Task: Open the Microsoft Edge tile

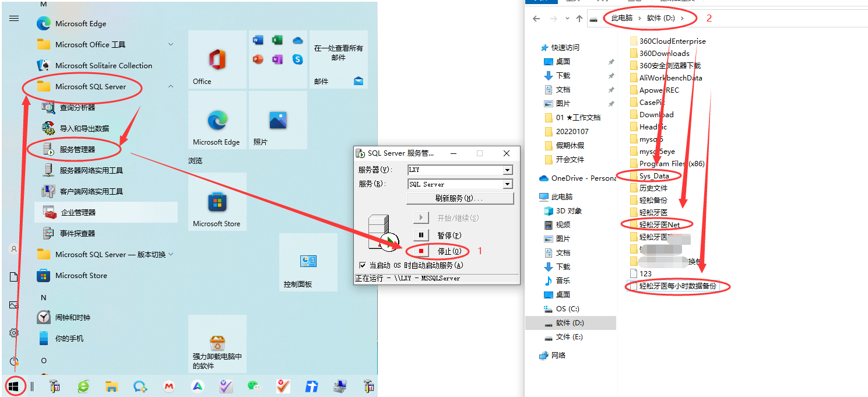Action: click(217, 120)
